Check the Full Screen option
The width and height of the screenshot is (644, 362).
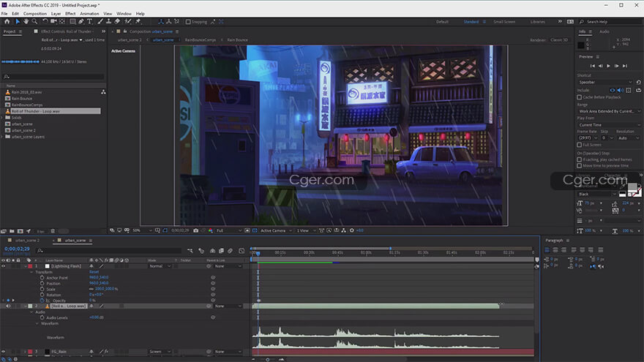click(579, 145)
